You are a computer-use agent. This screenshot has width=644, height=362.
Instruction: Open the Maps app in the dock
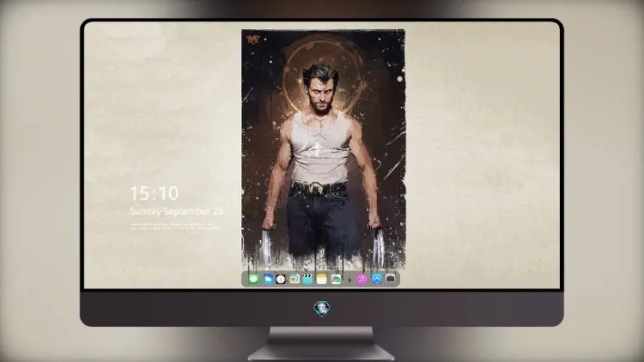point(294,279)
